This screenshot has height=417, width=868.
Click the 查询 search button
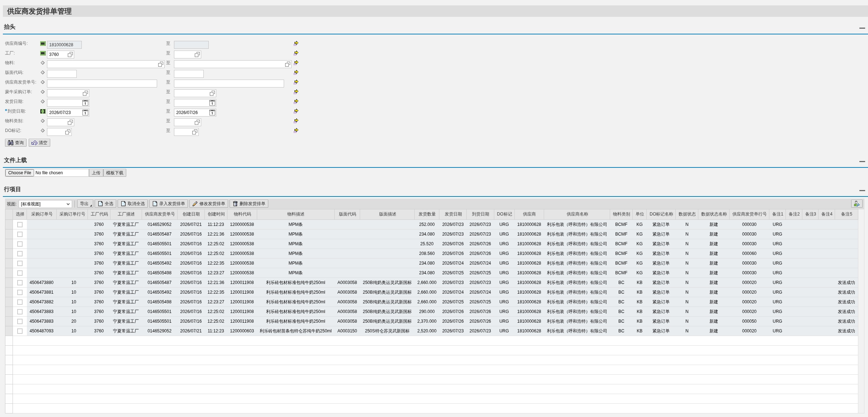coord(16,143)
